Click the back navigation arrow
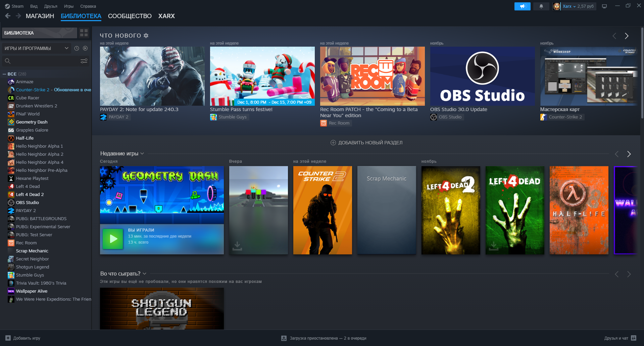Image resolution: width=644 pixels, height=346 pixels. point(8,16)
